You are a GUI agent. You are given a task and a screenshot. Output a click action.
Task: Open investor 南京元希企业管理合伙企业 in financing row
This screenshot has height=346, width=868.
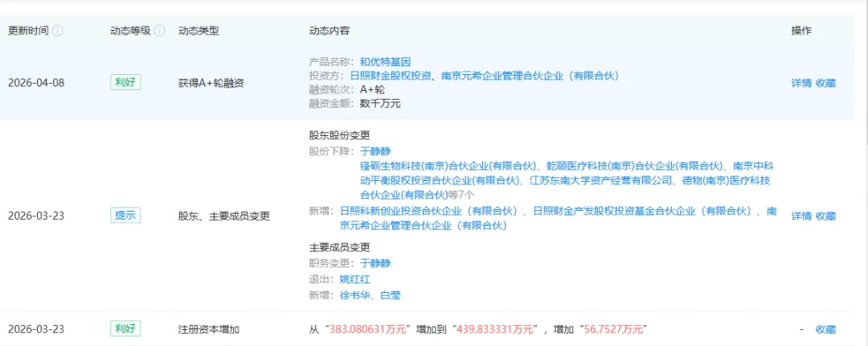coord(530,76)
